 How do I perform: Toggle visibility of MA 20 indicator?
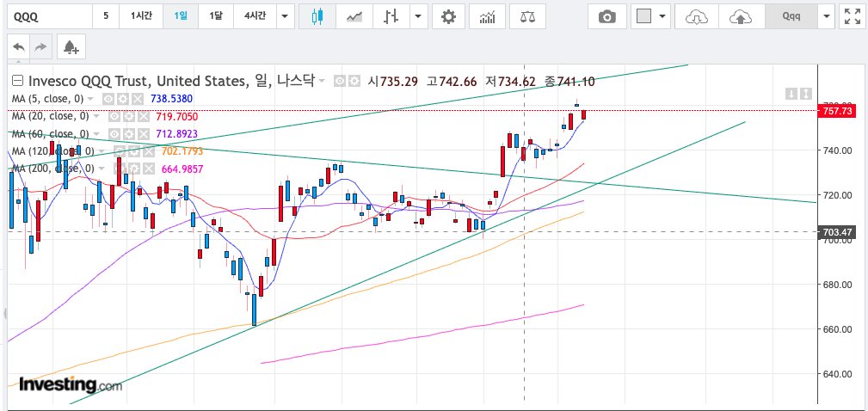click(114, 117)
